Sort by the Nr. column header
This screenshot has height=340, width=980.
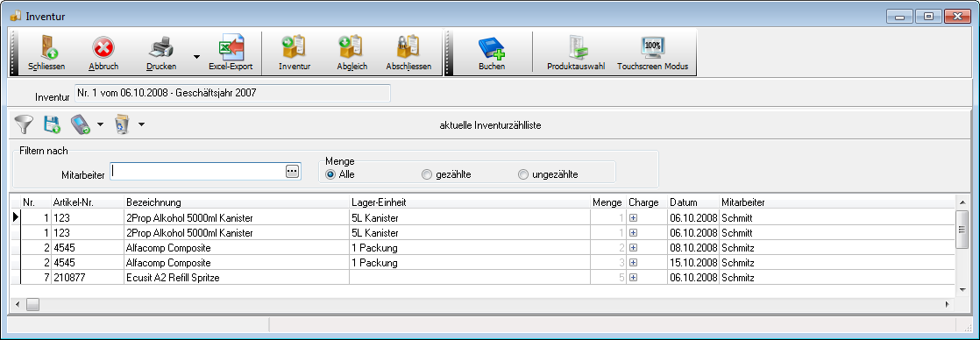[x=37, y=202]
